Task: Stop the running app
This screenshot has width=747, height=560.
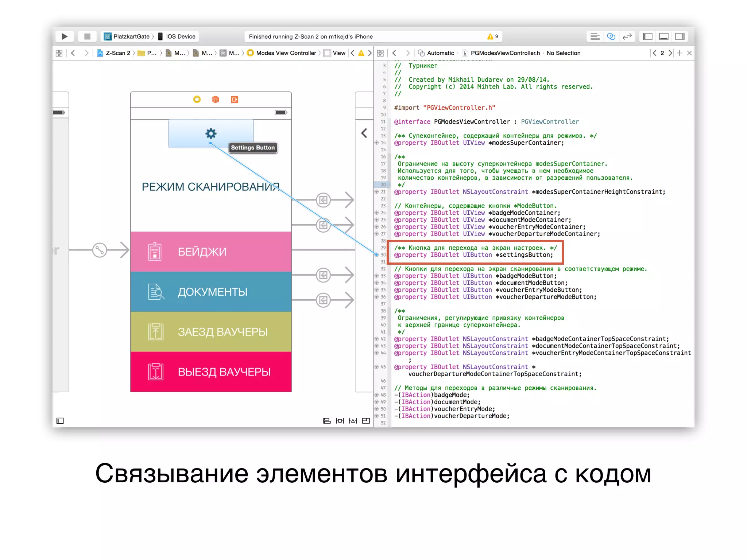Action: click(87, 36)
